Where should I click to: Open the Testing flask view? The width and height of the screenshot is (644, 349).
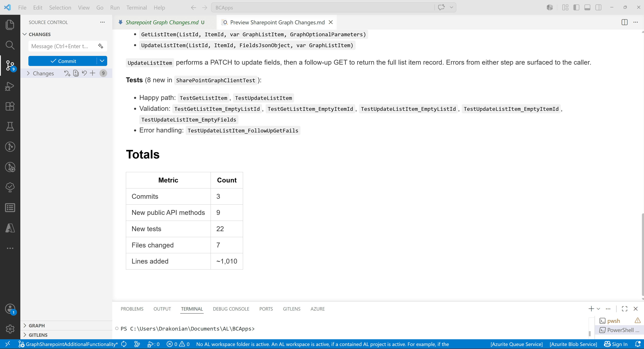(10, 126)
